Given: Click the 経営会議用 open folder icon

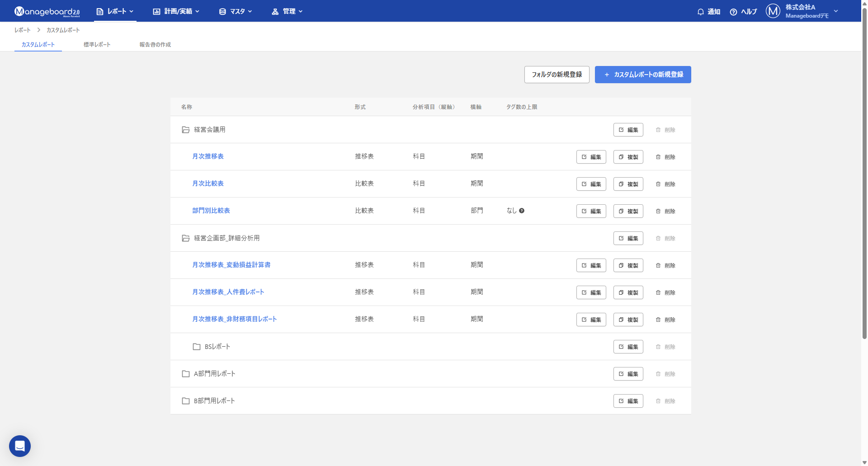Looking at the screenshot, I should (x=185, y=130).
